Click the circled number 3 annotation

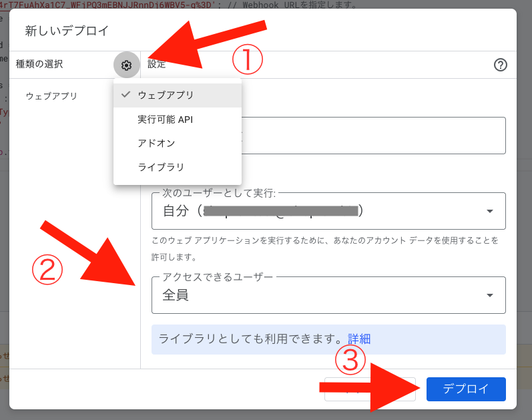click(x=350, y=361)
